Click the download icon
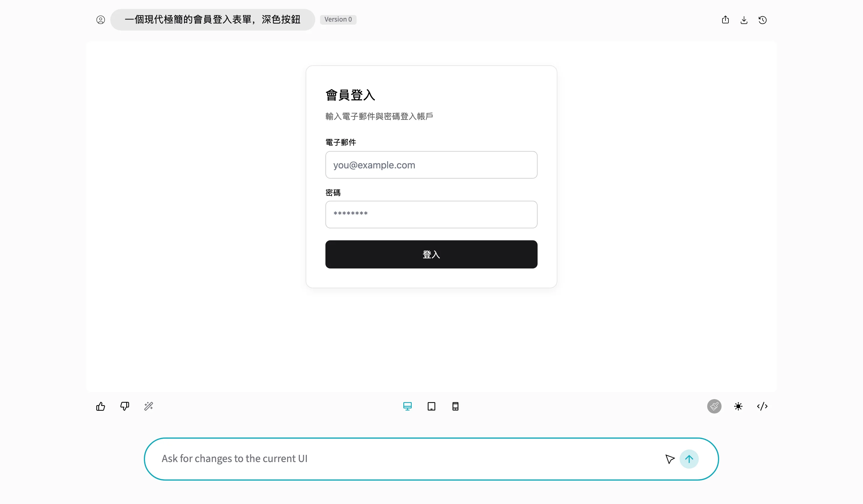Image resolution: width=863 pixels, height=504 pixels. 744,20
